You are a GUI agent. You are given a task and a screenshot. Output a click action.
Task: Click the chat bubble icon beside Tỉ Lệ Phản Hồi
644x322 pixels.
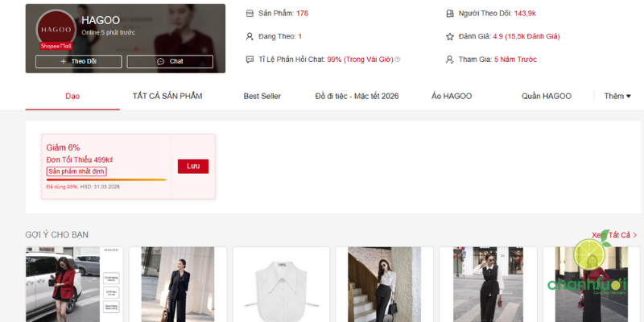250,60
